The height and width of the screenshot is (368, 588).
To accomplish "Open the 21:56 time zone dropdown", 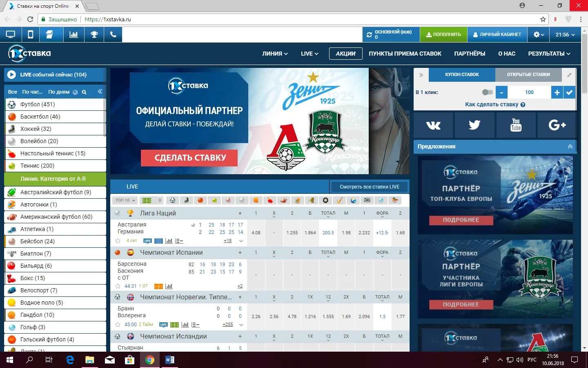I will pyautogui.click(x=565, y=35).
